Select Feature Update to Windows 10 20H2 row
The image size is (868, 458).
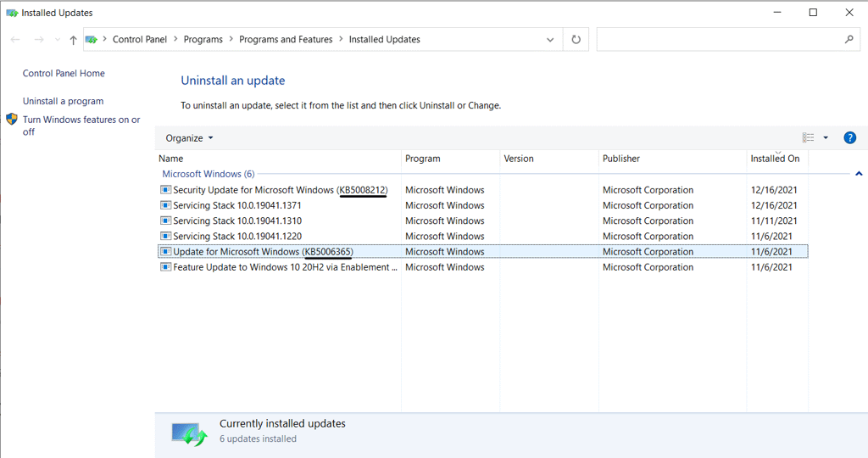482,267
